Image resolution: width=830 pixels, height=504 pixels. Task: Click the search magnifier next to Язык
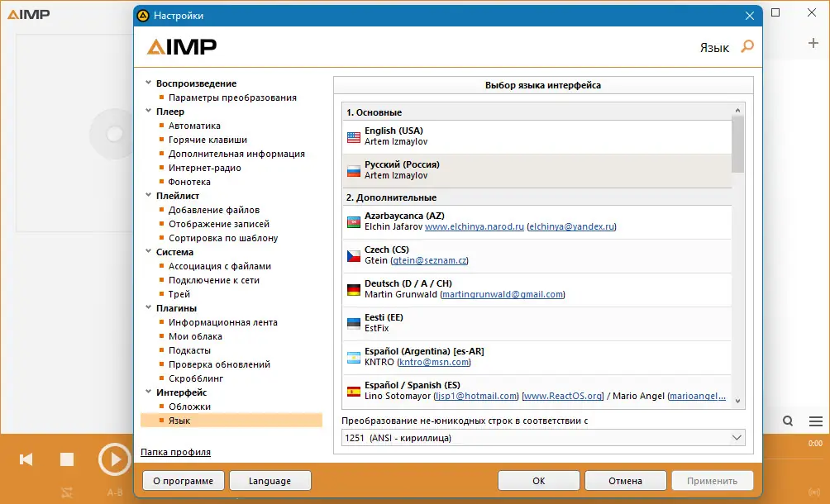(x=747, y=46)
